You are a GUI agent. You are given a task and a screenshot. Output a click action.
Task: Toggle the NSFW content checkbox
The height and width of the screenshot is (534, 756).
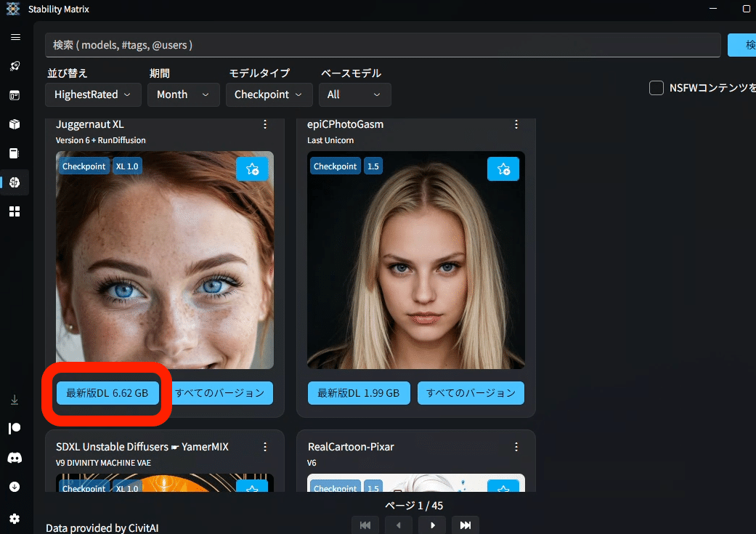coord(657,88)
